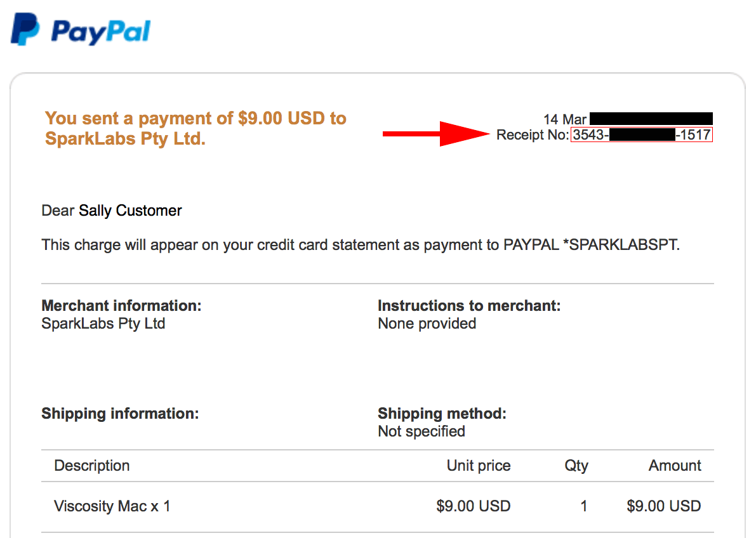Image resolution: width=756 pixels, height=538 pixels.
Task: Select the "Viscosity Mac x 1" line item
Action: 112,506
